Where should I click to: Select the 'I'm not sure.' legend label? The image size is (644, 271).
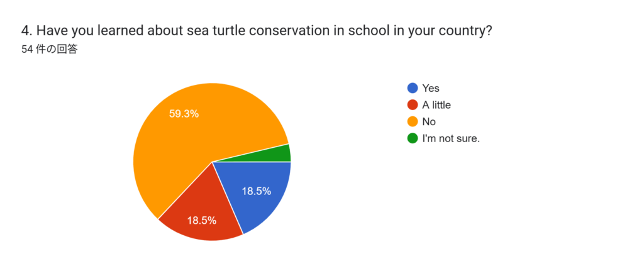[x=451, y=138]
